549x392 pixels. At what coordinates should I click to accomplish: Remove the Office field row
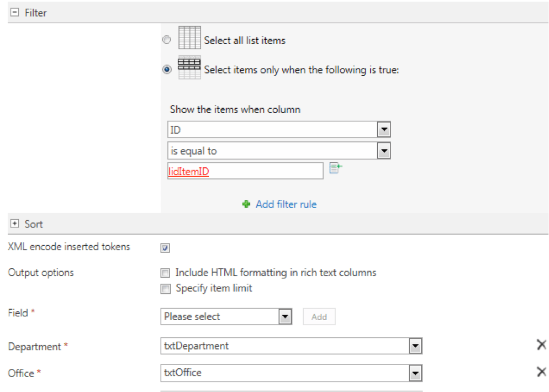(541, 372)
